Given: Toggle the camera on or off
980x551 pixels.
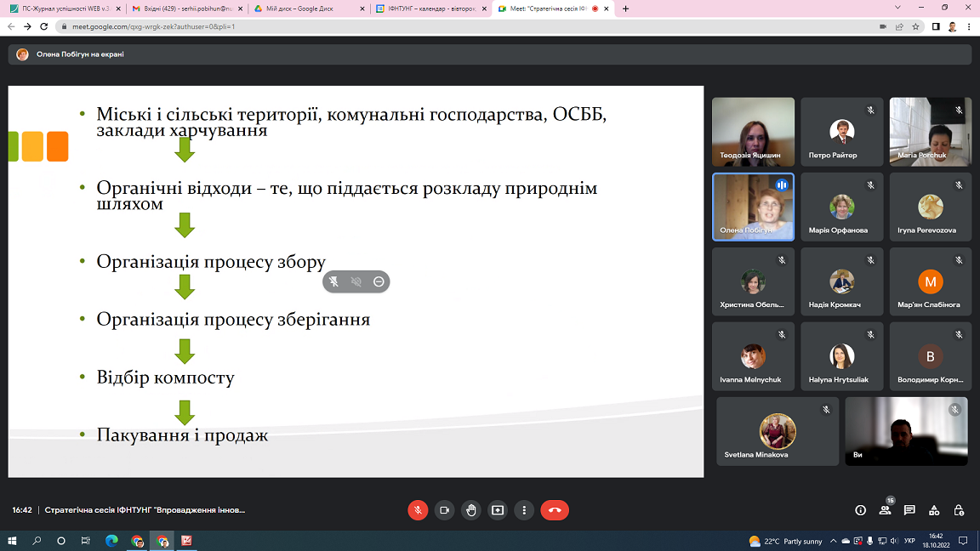Looking at the screenshot, I should point(444,510).
